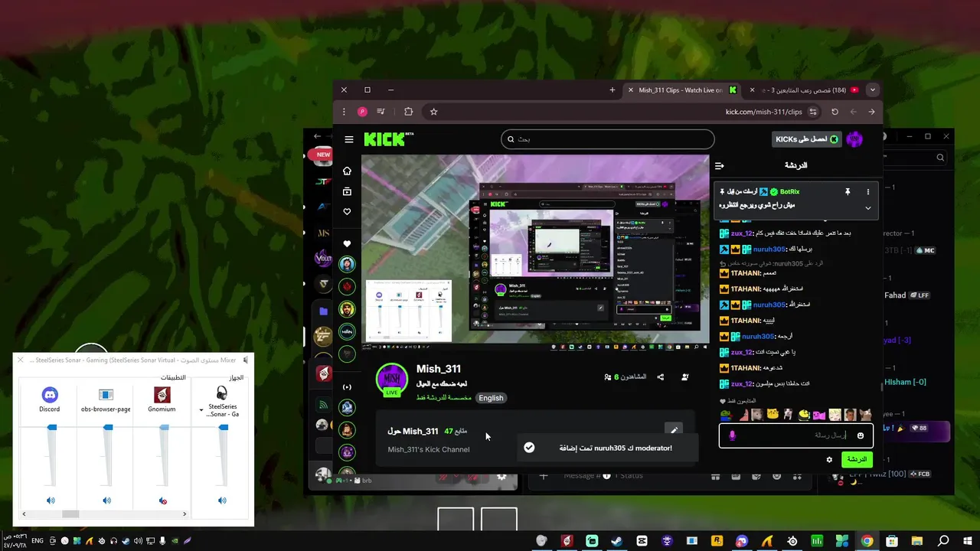Screen dimensions: 980x551
Task: Click the address bar kick.com/mish-311/clips
Action: pos(763,112)
